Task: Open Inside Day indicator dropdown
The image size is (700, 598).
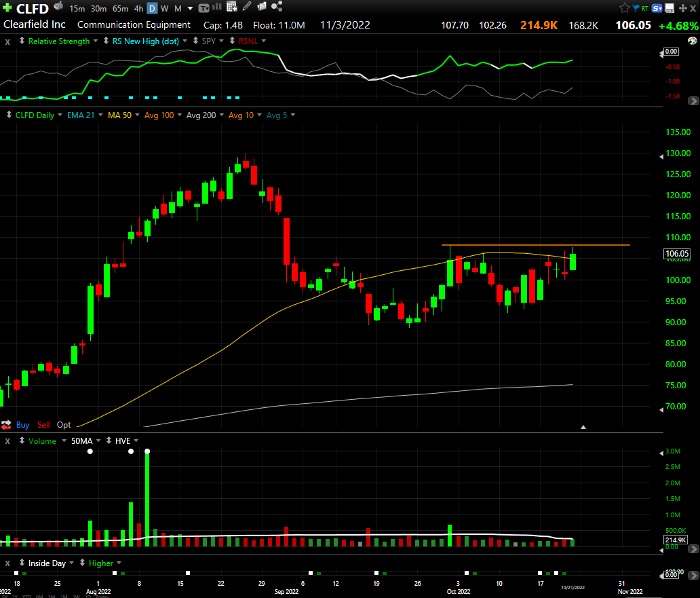Action: tap(71, 563)
